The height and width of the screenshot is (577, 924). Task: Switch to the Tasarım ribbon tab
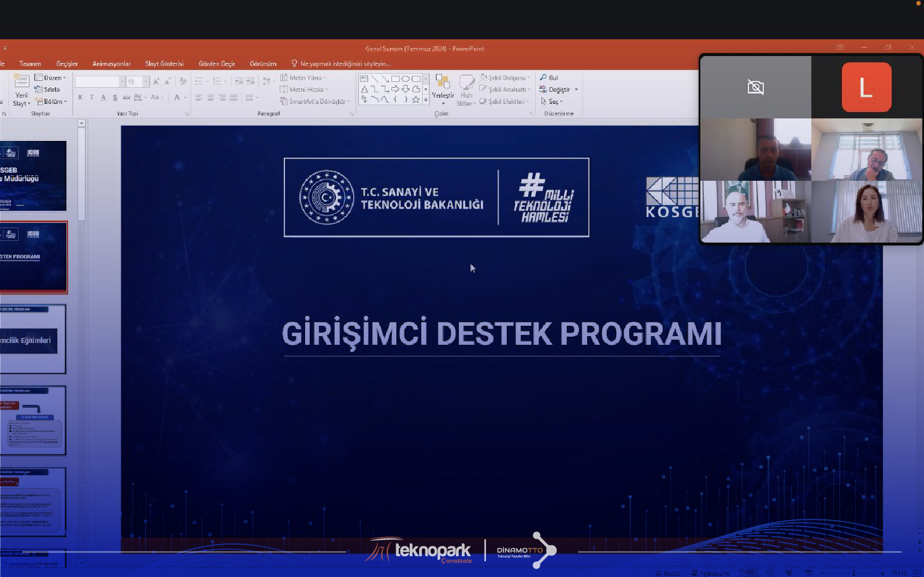(30, 64)
